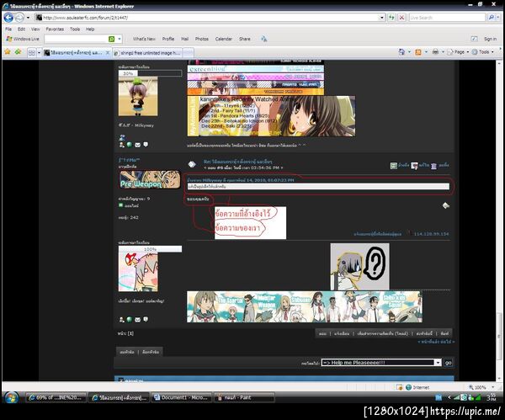Open the Favorites menu

click(x=55, y=29)
